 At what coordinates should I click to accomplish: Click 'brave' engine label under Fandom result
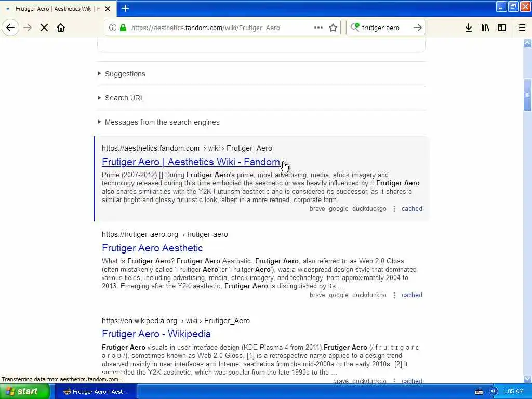coord(317,209)
